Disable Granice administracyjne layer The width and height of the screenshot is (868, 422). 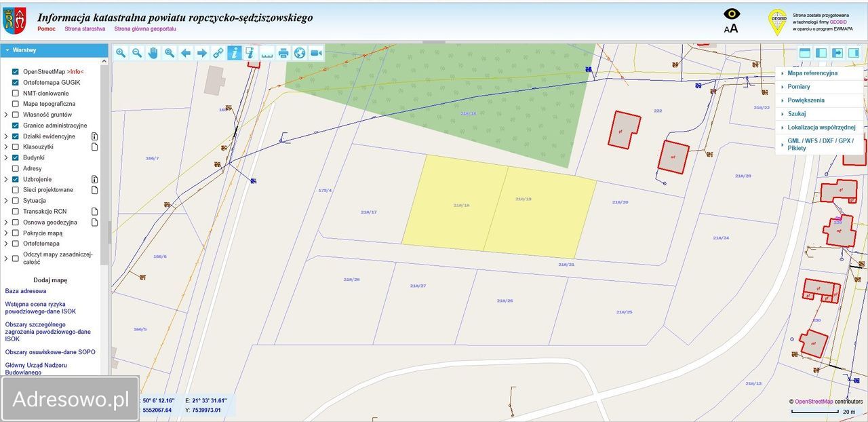[x=16, y=126]
